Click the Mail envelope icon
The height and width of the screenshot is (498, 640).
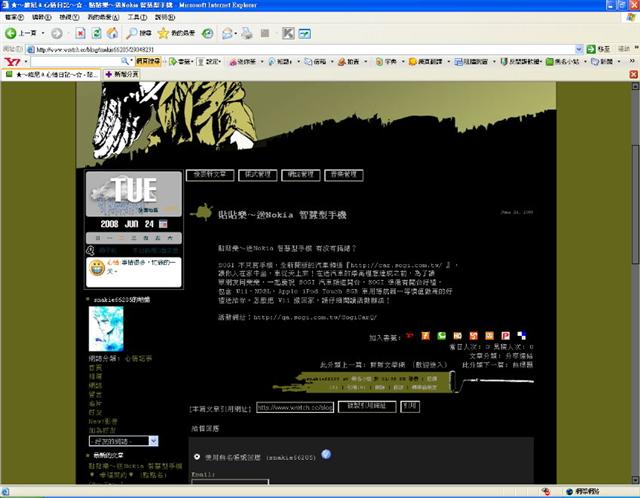click(x=227, y=33)
